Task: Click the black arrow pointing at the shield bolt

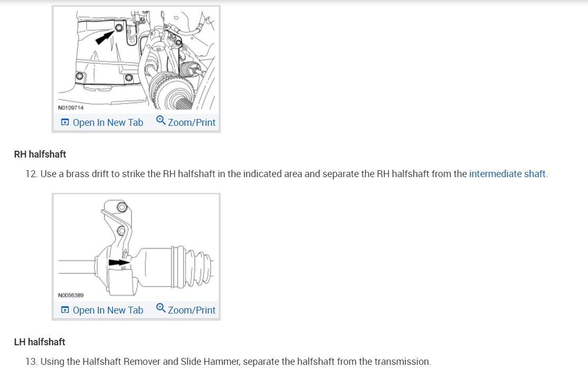Action: (105, 38)
